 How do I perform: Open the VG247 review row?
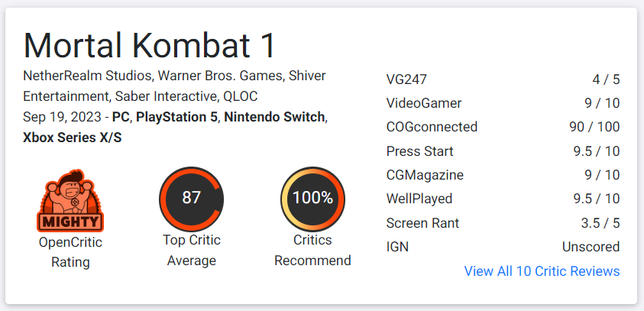pyautogui.click(x=503, y=79)
